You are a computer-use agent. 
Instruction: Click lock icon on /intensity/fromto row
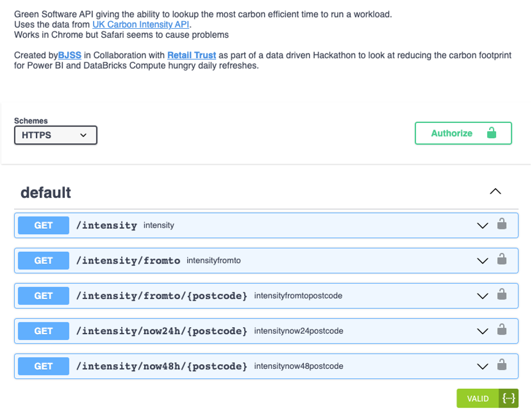[502, 259]
